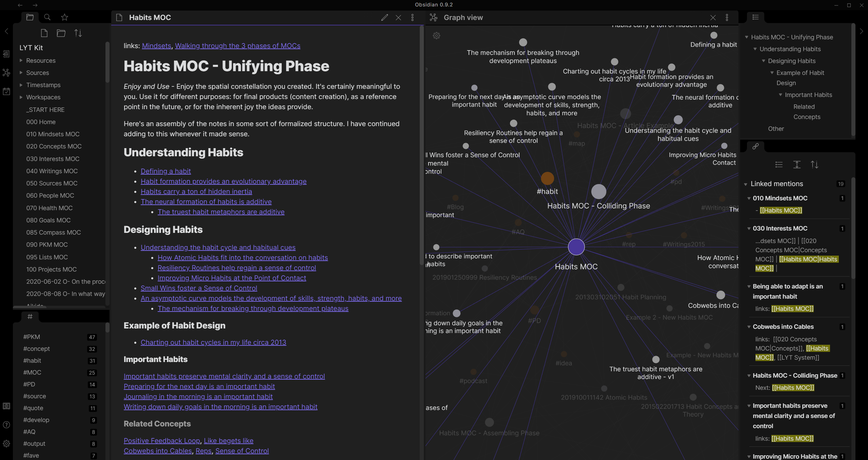Click the settings gear icon in graph view
Screen dimensions: 868x460
436,36
